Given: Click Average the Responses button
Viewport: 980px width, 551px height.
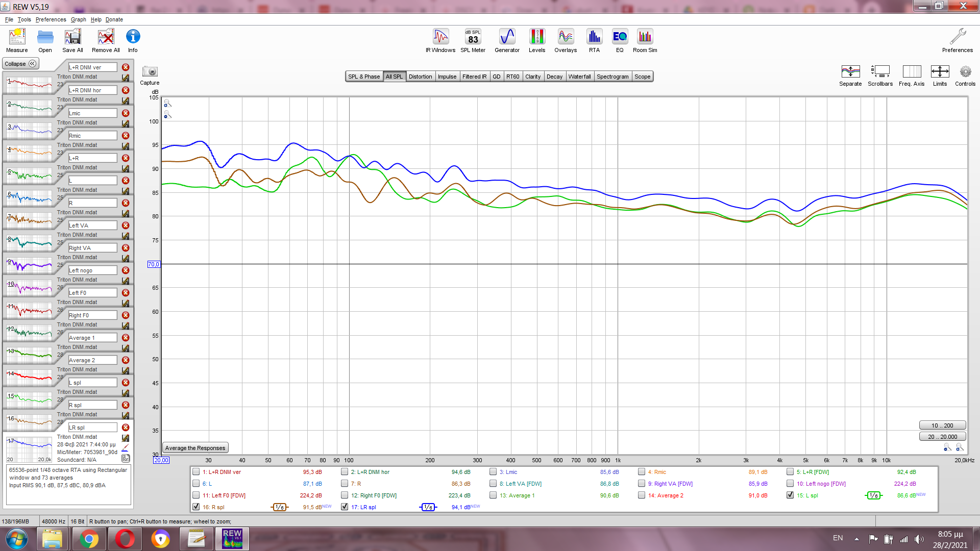Looking at the screenshot, I should point(195,448).
